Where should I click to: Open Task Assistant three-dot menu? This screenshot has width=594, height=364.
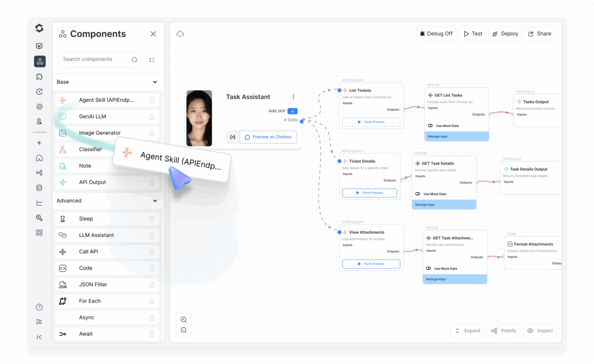click(x=294, y=97)
